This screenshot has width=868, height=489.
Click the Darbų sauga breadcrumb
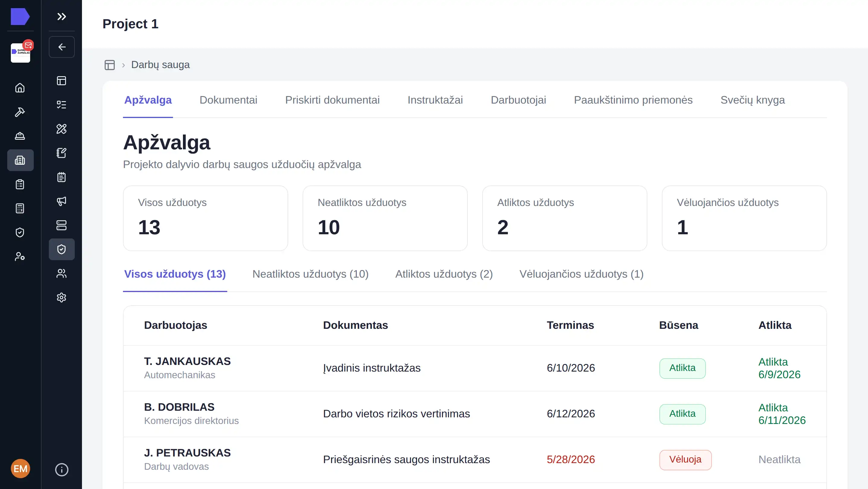point(160,65)
